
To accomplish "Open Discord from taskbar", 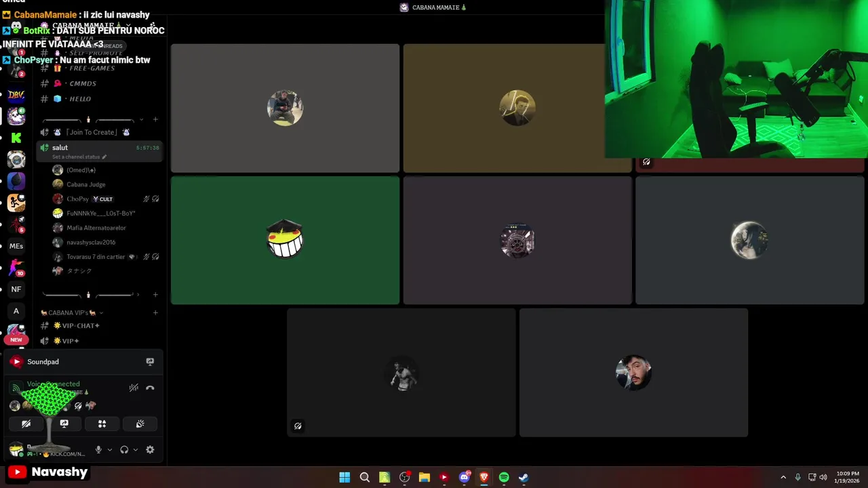I will click(465, 477).
